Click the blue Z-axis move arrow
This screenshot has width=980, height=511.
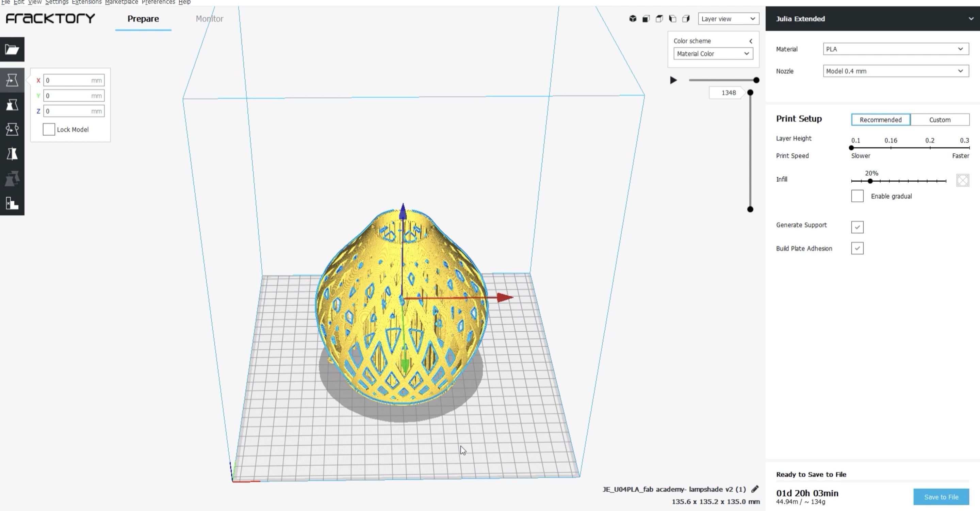click(403, 211)
